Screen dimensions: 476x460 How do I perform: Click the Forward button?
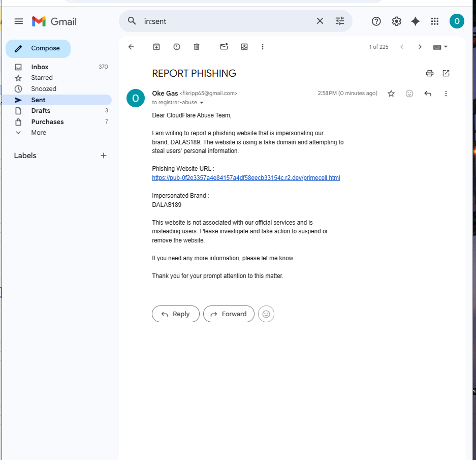(229, 314)
